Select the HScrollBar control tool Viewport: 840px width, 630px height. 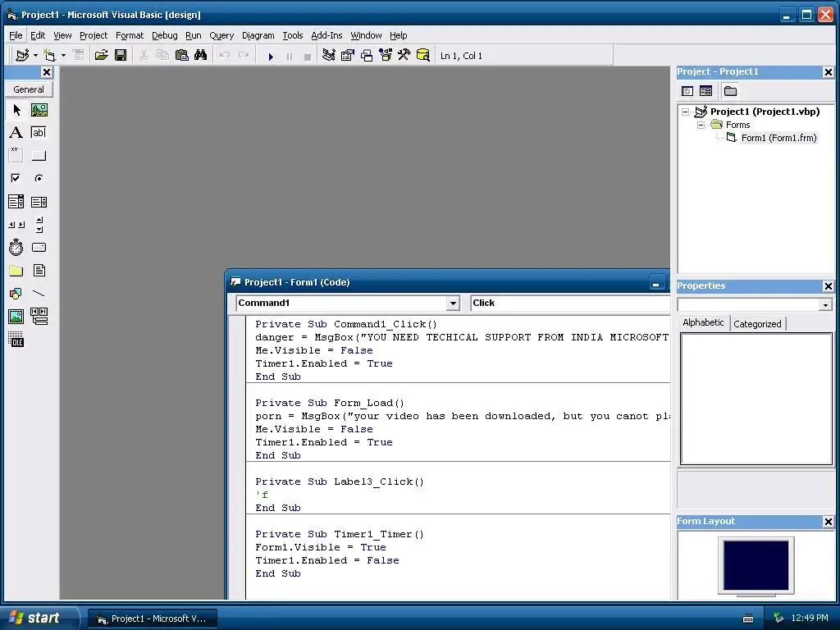tap(16, 225)
